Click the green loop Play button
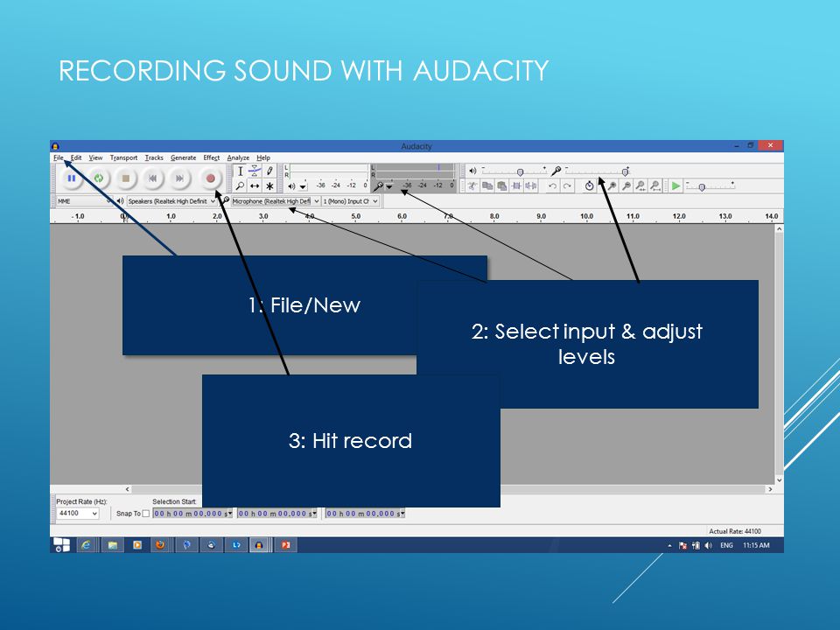 pyautogui.click(x=99, y=178)
